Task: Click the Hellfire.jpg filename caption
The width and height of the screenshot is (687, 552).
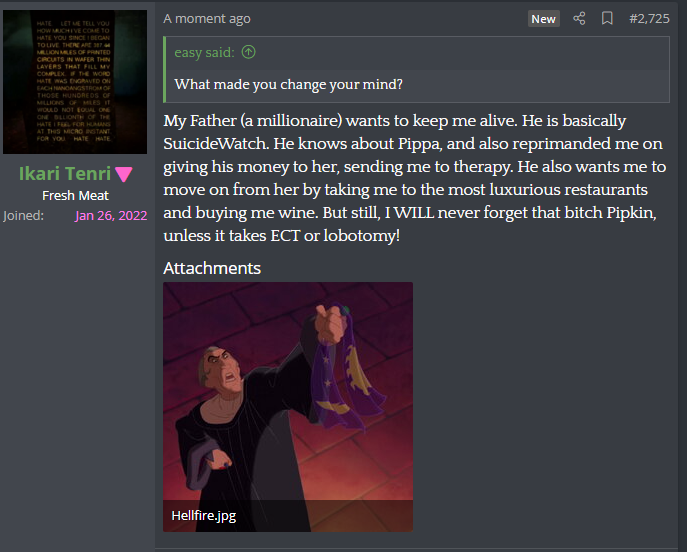Action: (204, 515)
